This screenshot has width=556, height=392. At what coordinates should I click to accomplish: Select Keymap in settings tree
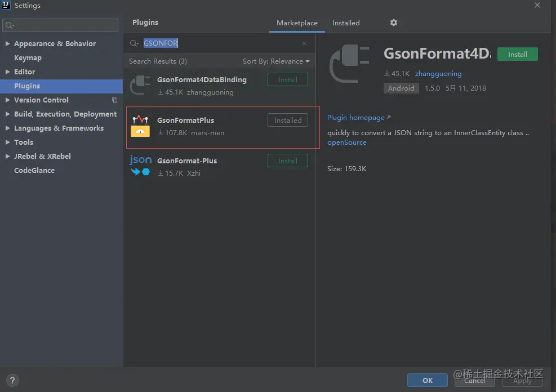(x=28, y=58)
